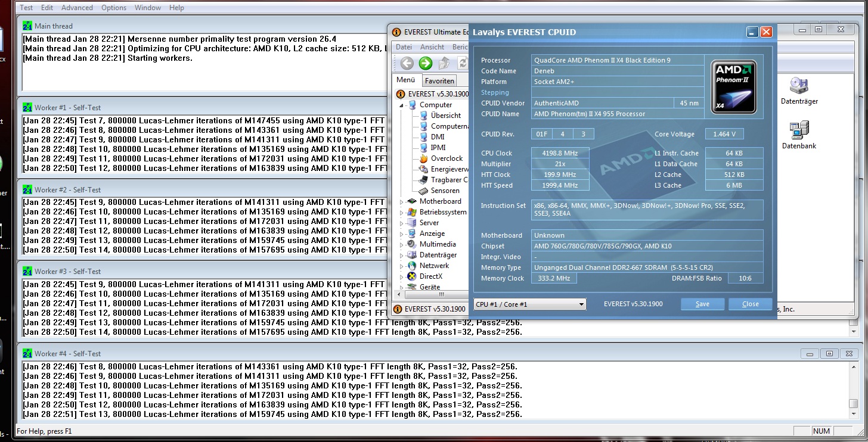Click the Worker #4 vertical scrollbar down arrow

coord(855,415)
